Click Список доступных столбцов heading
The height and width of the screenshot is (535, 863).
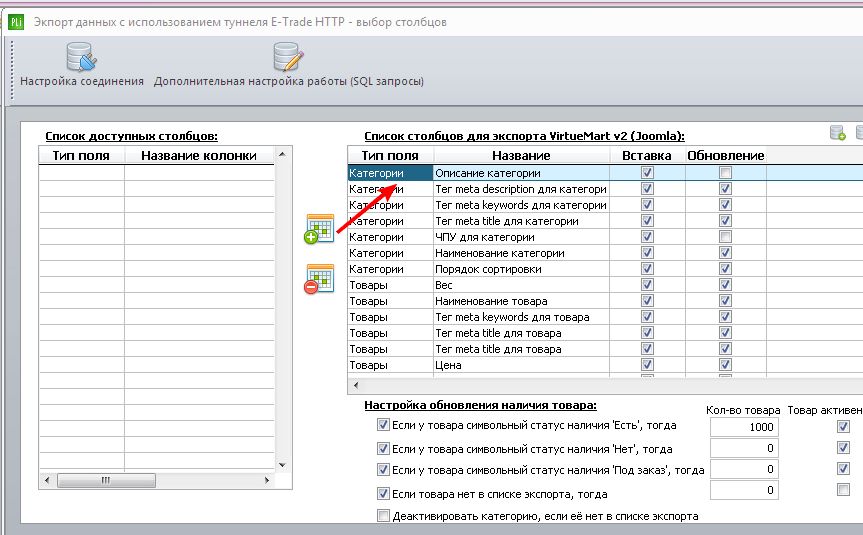pos(131,136)
